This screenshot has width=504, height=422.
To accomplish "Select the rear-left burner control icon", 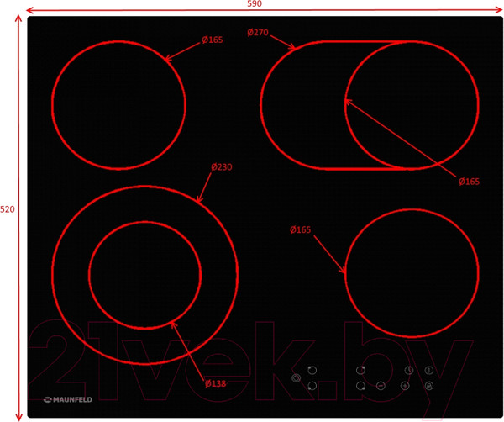I will 312,370.
